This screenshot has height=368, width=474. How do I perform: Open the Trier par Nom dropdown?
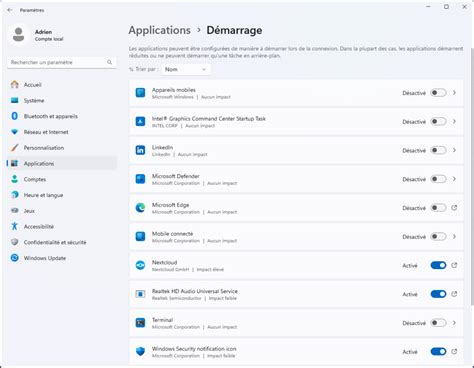(186, 69)
